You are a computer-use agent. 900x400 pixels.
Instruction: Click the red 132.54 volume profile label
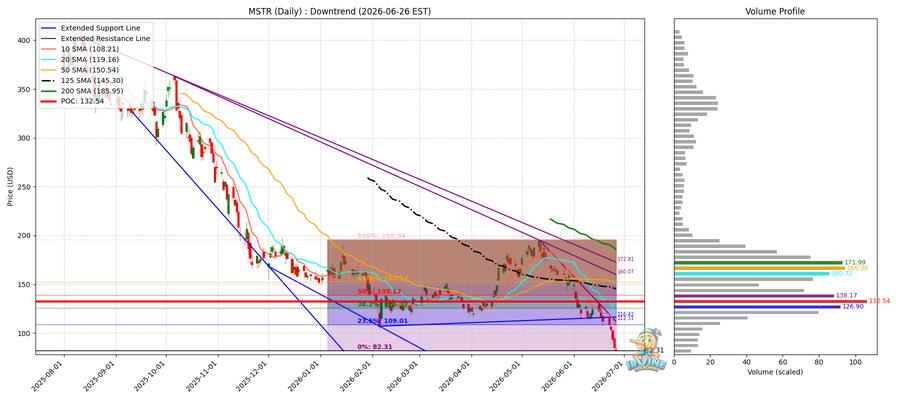click(879, 301)
